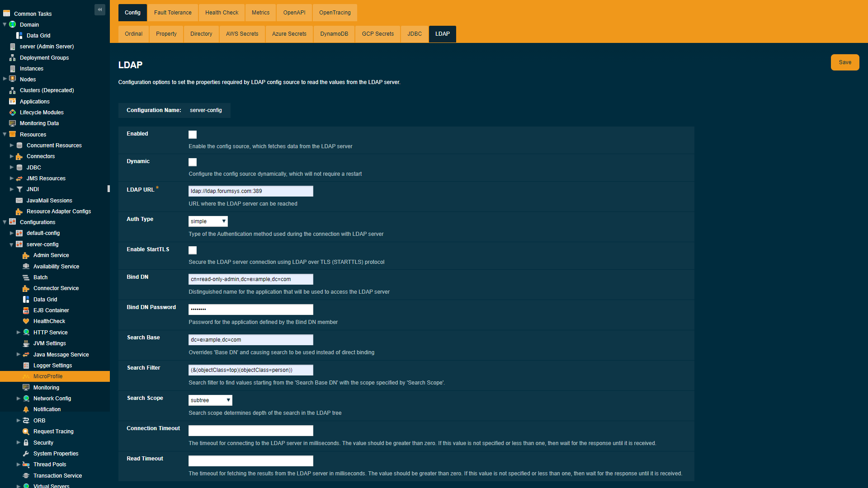
Task: Expand the Nodes tree node
Action: point(5,79)
